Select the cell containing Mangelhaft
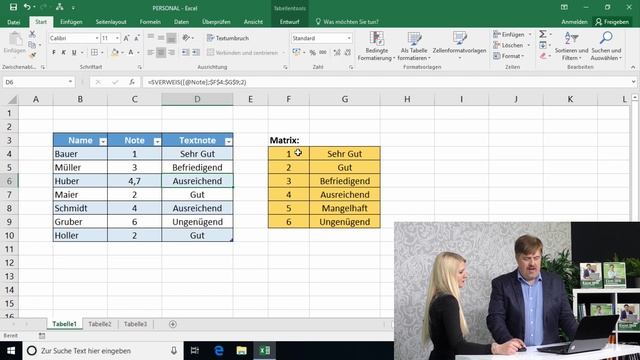This screenshot has width=640, height=360. [344, 208]
